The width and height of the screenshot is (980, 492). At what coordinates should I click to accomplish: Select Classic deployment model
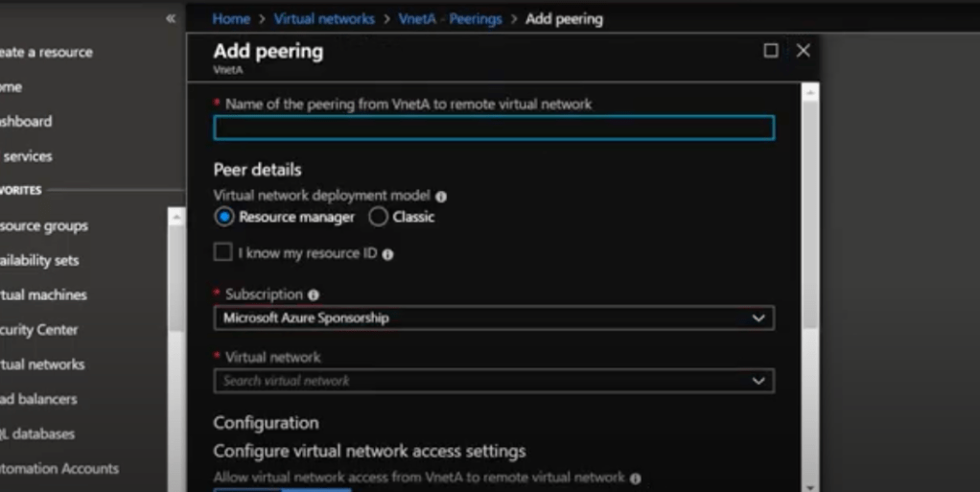(379, 217)
